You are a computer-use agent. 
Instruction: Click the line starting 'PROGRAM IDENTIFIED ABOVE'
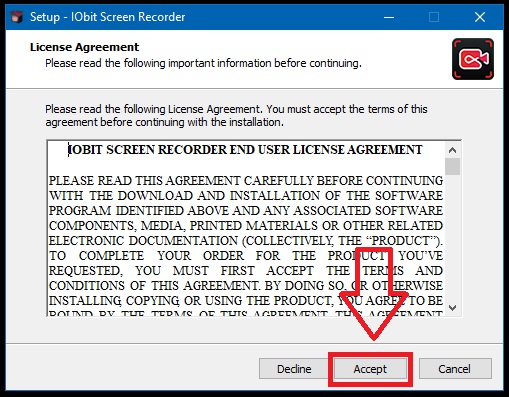click(x=246, y=211)
